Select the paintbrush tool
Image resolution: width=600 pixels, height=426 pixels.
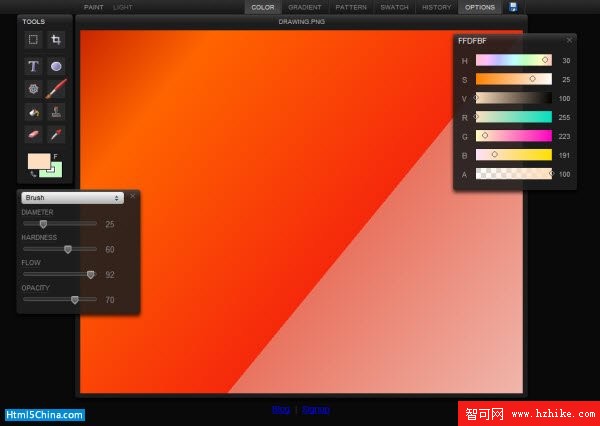(56, 89)
